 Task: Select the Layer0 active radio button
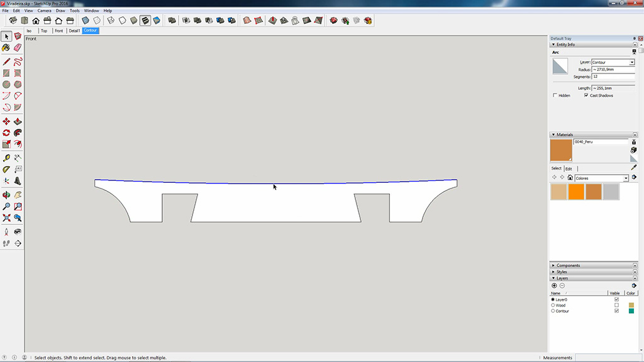coord(553,299)
